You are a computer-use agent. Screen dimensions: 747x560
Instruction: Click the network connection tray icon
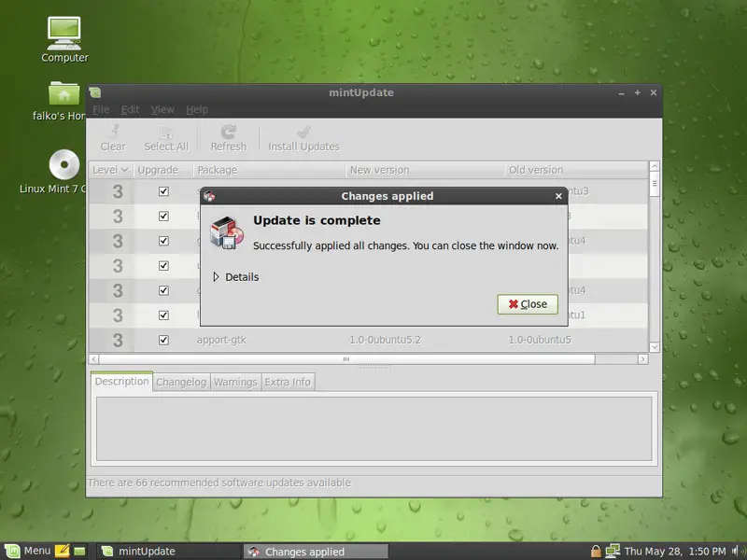coord(613,551)
